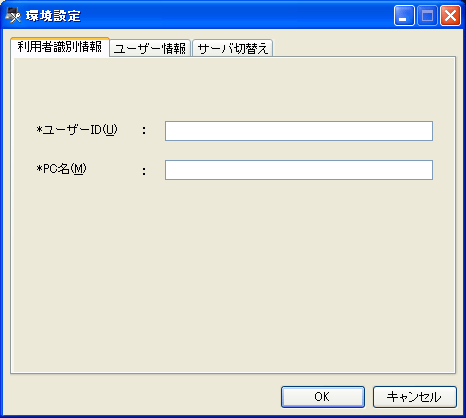Click blank panel area above ユーザーID field
Image resolution: width=466 pixels, height=418 pixels.
tap(233, 88)
